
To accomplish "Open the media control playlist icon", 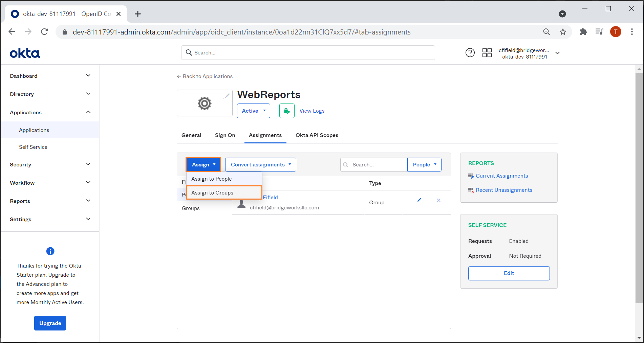I will pyautogui.click(x=599, y=32).
